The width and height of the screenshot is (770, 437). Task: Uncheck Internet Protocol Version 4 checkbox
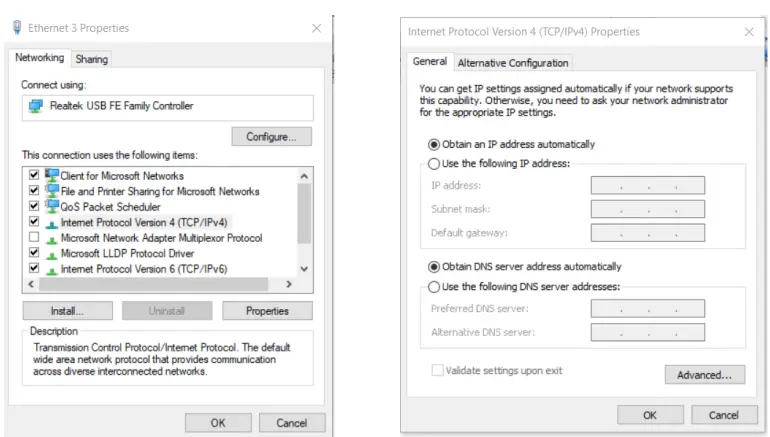[x=35, y=222]
